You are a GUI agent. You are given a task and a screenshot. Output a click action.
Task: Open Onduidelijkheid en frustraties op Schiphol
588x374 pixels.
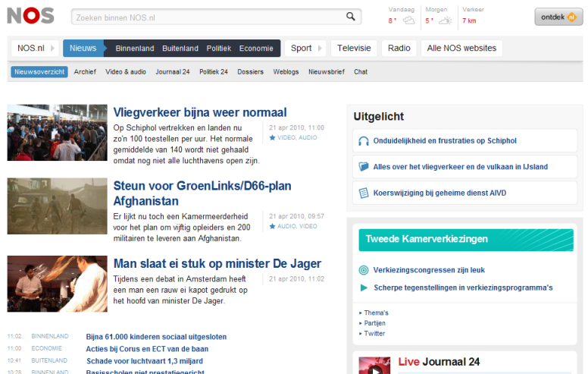click(445, 141)
